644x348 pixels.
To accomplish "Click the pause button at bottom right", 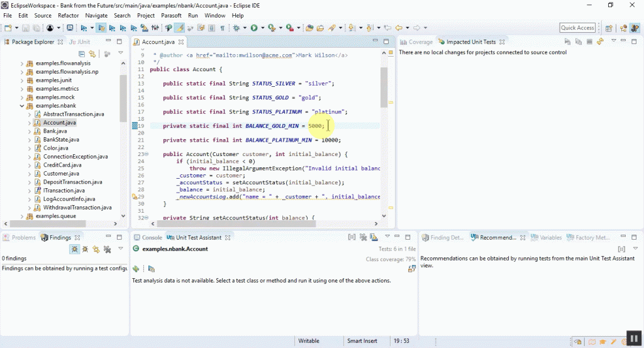I will click(x=634, y=339).
